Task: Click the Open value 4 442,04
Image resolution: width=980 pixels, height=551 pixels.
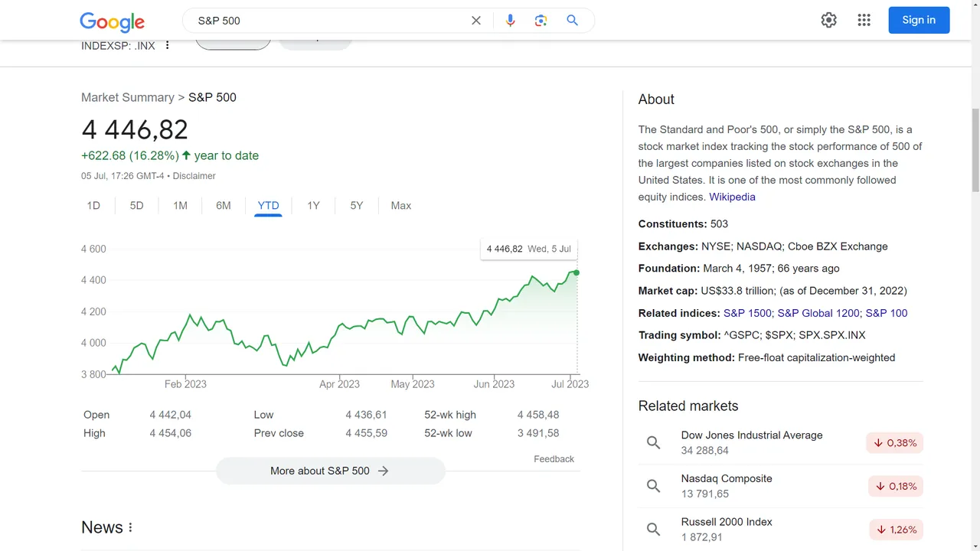Action: [171, 415]
